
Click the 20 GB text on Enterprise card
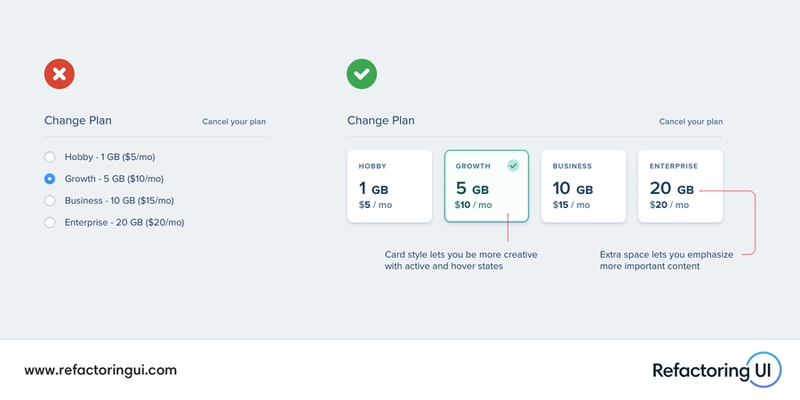click(x=671, y=188)
